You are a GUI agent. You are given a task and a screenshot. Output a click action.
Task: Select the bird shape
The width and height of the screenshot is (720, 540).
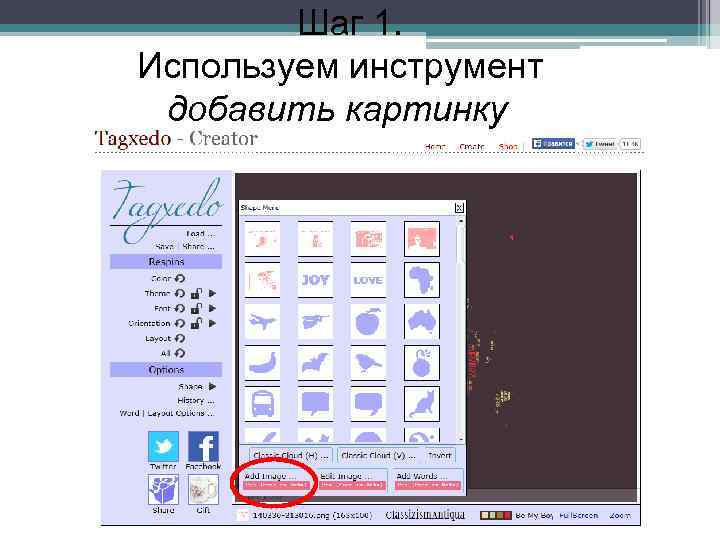368,363
